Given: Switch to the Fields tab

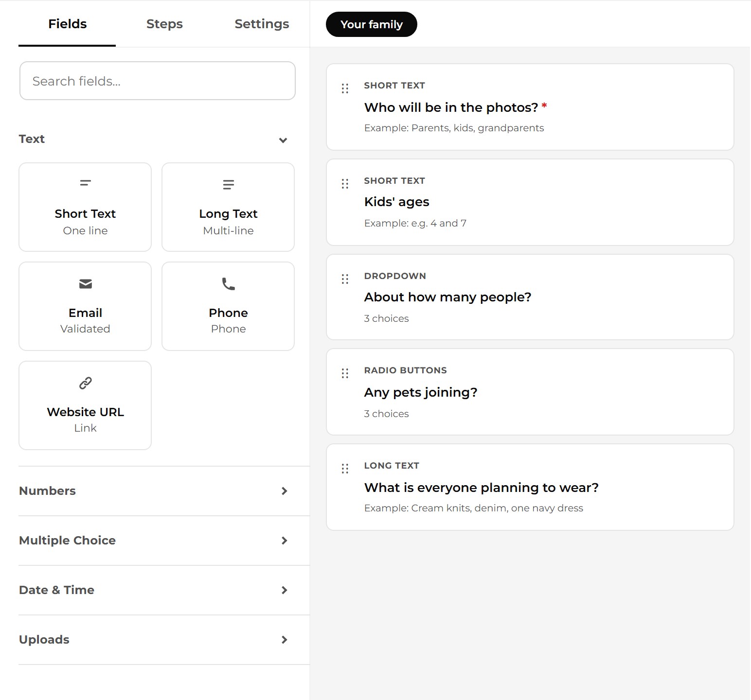Looking at the screenshot, I should (67, 24).
